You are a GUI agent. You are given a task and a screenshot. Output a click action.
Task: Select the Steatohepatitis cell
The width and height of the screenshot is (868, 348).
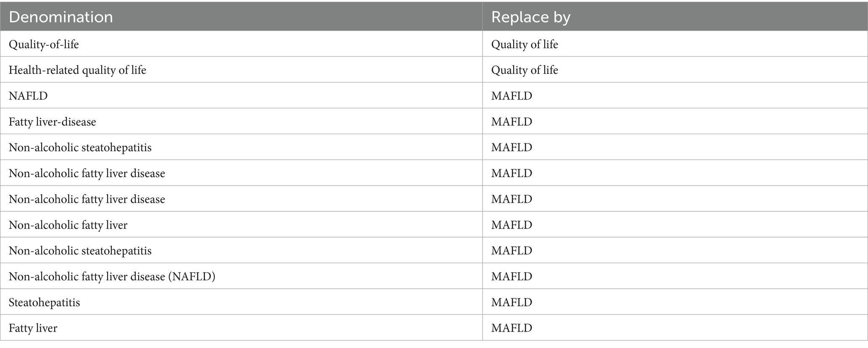tap(44, 303)
